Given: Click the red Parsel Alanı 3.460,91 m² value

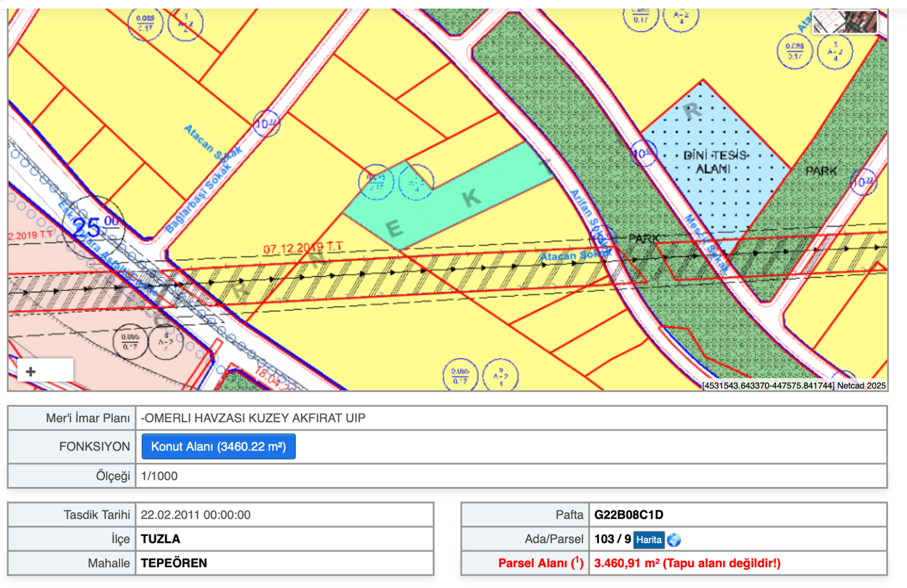Looking at the screenshot, I should point(687,563).
